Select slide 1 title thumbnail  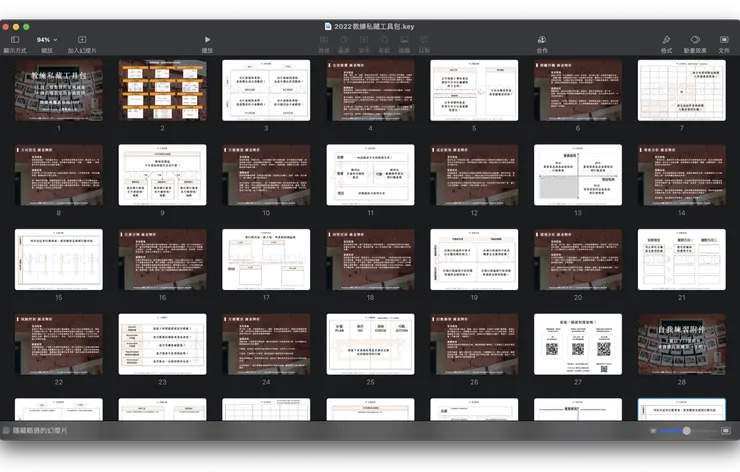pyautogui.click(x=59, y=90)
